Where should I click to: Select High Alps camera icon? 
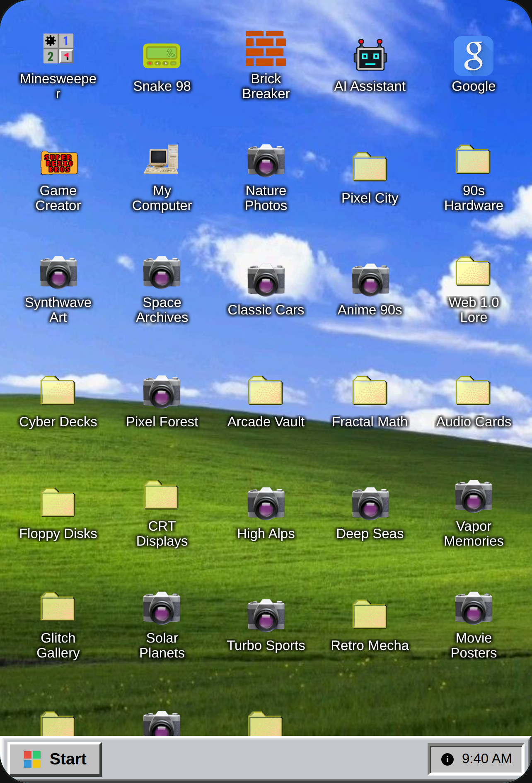point(266,503)
